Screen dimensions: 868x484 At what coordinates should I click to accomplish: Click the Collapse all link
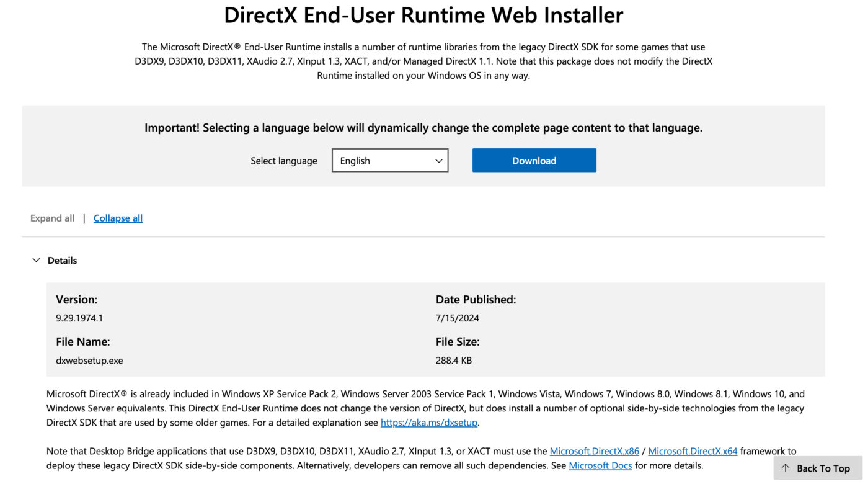[x=118, y=218]
